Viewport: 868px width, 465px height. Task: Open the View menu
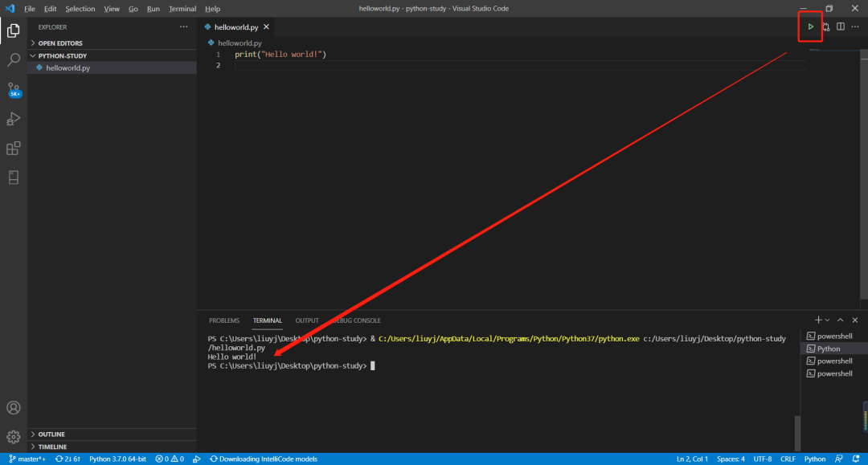tap(112, 8)
